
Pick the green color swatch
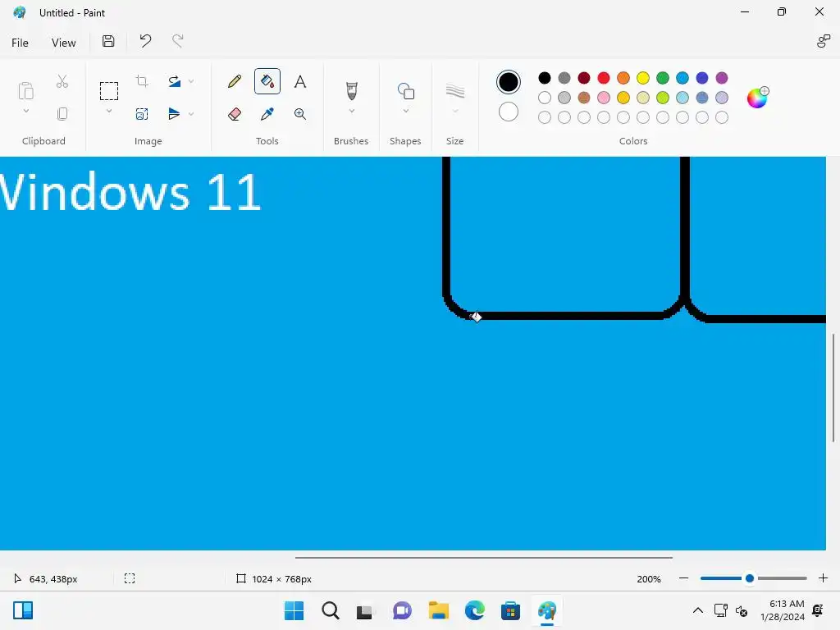[x=663, y=78]
